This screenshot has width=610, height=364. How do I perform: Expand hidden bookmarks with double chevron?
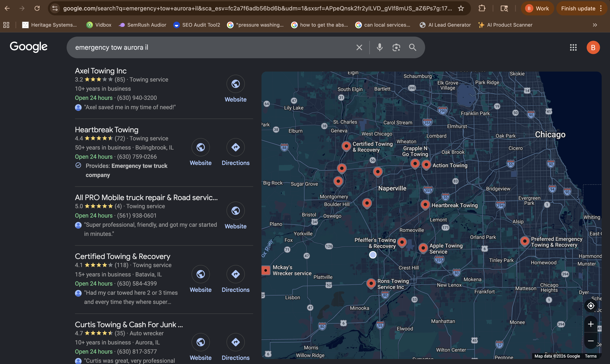(x=595, y=25)
